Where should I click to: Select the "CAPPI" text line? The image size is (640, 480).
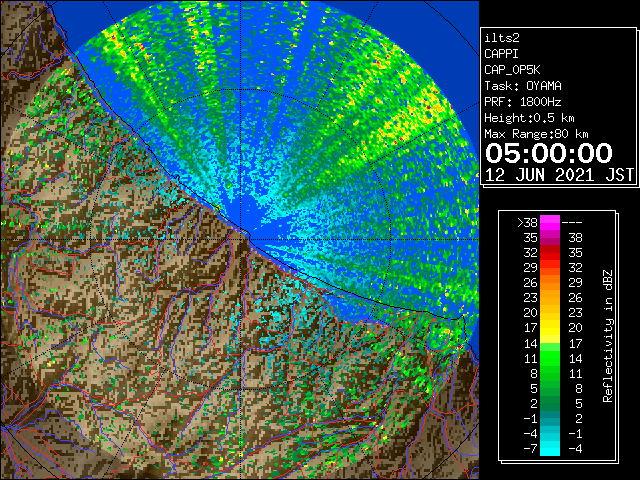(x=501, y=54)
